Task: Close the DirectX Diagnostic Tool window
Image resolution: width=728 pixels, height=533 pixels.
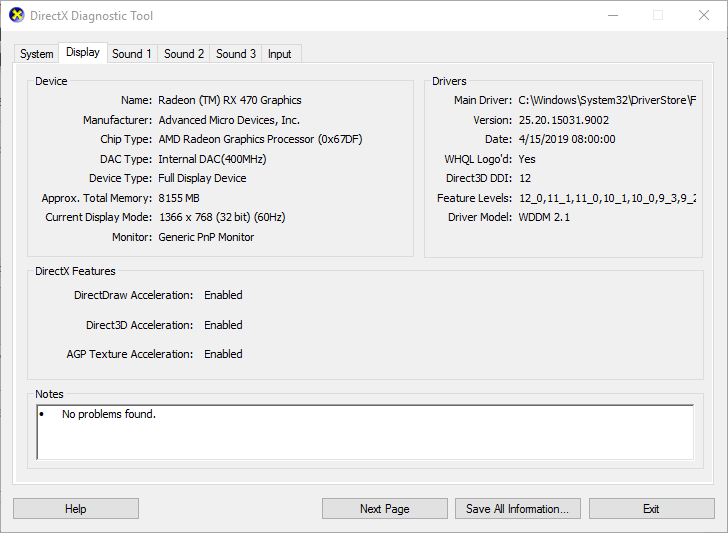Action: coord(704,15)
